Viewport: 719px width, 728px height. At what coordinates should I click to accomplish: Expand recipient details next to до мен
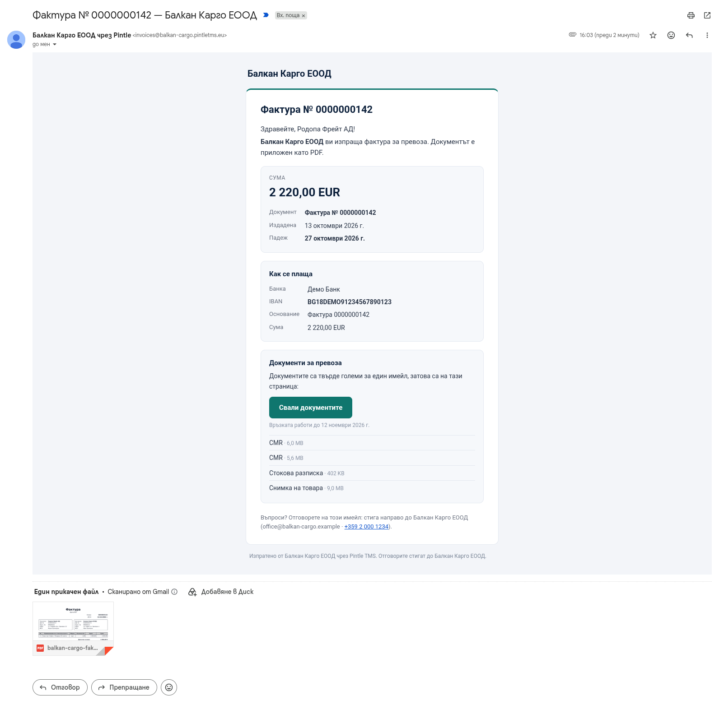coord(55,44)
